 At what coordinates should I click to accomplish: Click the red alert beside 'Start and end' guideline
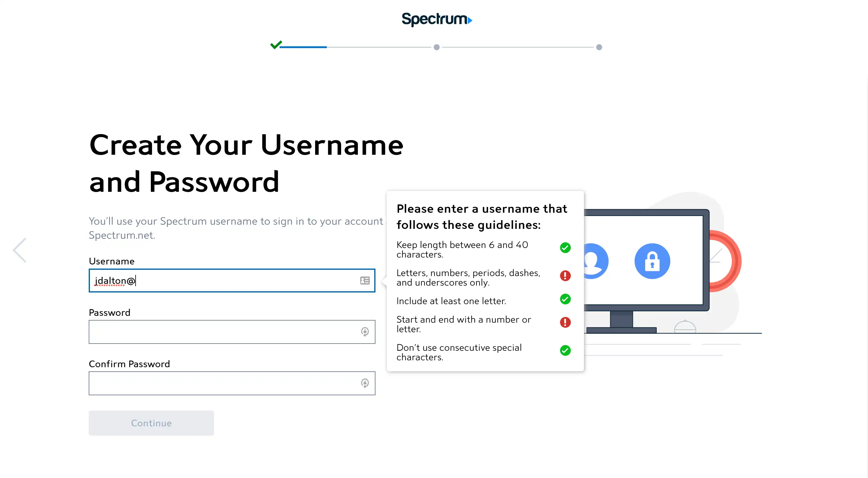[x=565, y=322]
